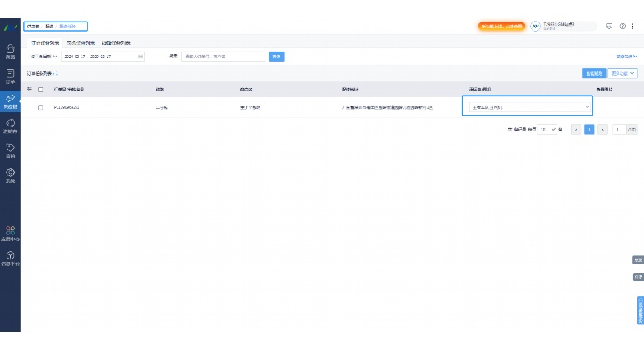Click the lower gray floating tab at right edge
Screen dimensions: 644x350
pyautogui.click(x=638, y=277)
